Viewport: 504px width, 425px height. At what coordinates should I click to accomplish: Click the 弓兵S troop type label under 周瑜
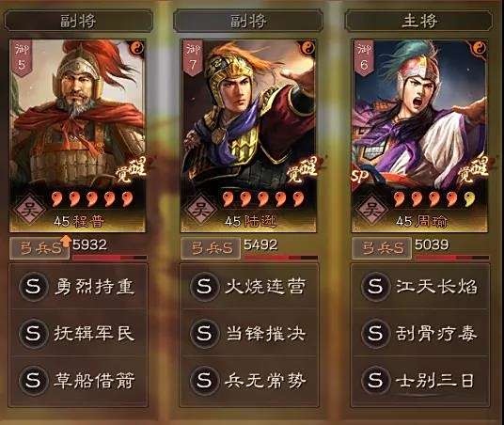(382, 248)
